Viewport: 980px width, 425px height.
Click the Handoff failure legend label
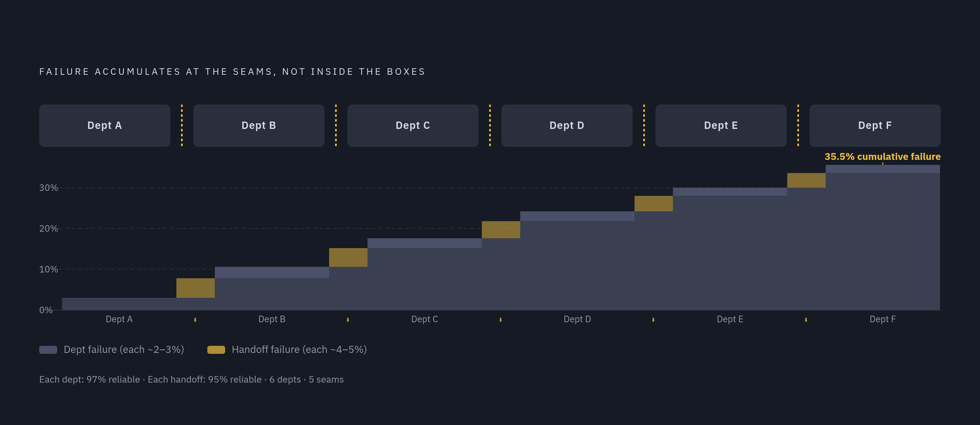click(299, 350)
